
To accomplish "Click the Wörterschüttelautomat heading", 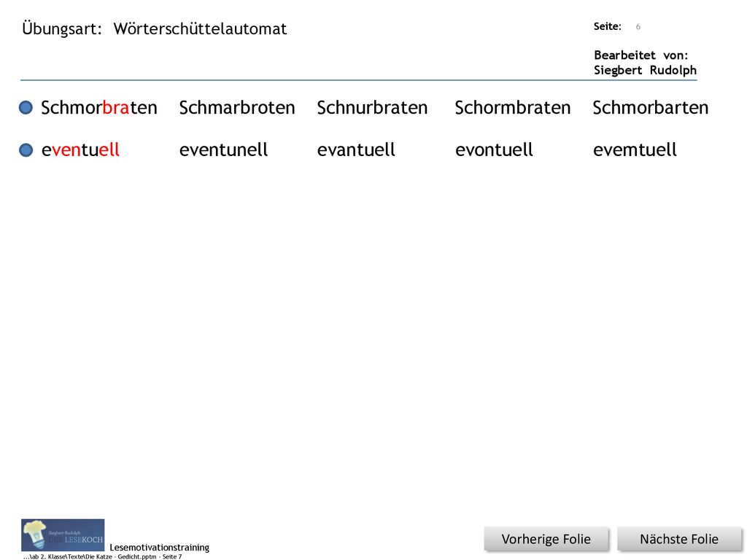I will [x=200, y=29].
